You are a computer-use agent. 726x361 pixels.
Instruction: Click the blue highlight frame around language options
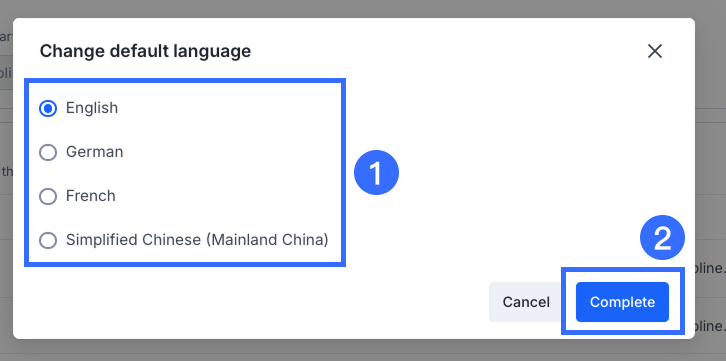pos(185,81)
